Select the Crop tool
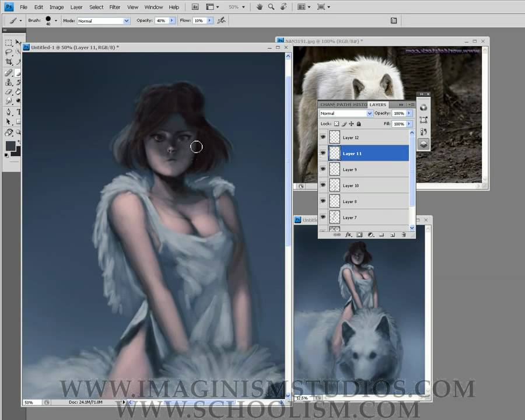 [x=9, y=62]
